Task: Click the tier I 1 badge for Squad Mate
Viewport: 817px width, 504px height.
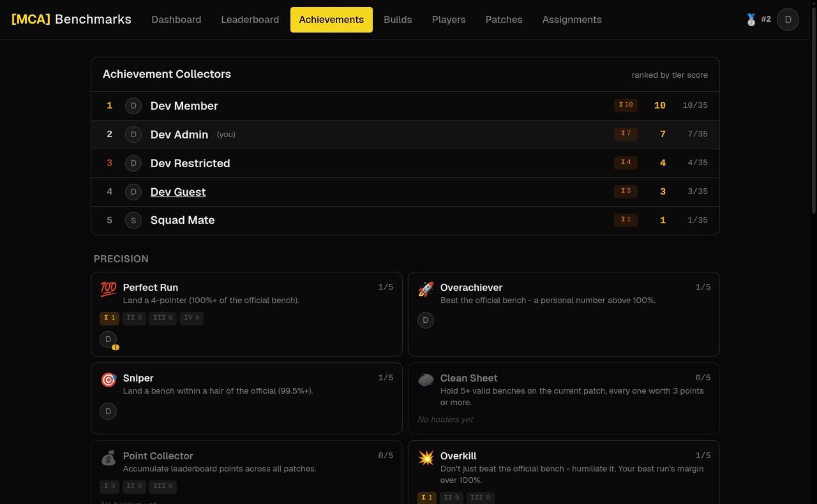Action: [x=626, y=220]
